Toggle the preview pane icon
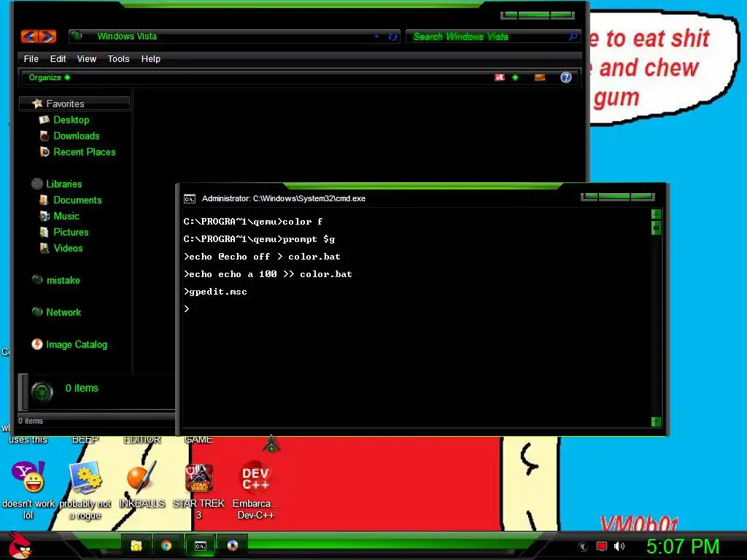The image size is (747, 560). [539, 77]
